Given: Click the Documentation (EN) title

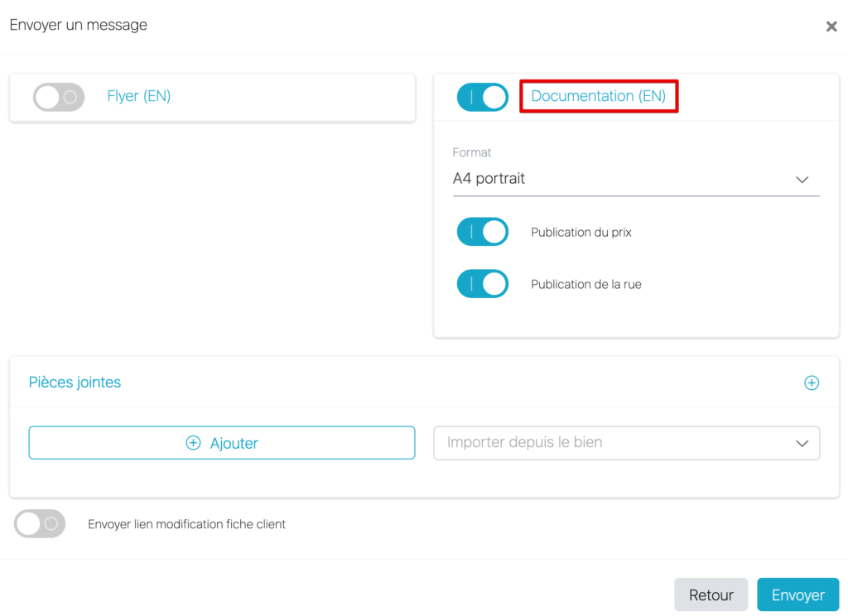Looking at the screenshot, I should (x=598, y=96).
